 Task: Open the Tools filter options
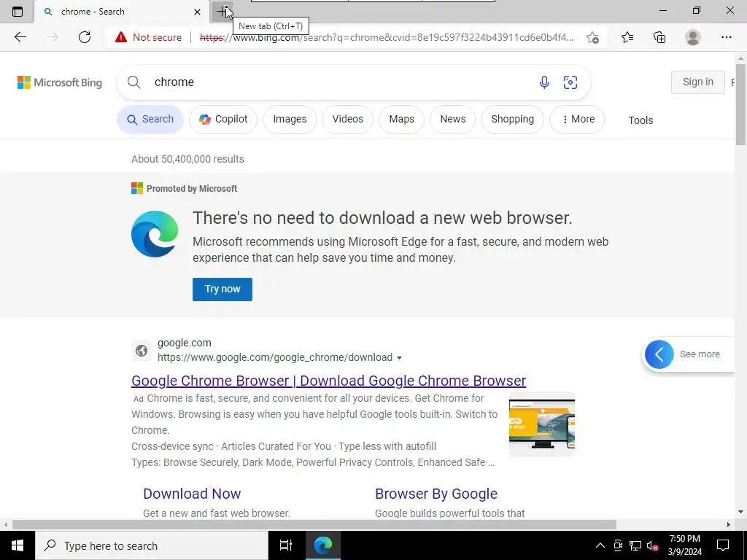(640, 120)
